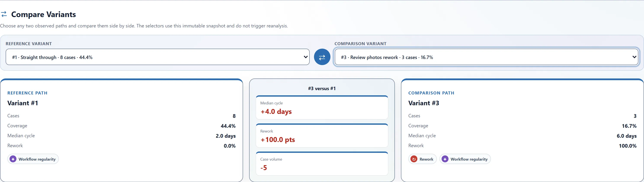Click the 'Variant #1' title
Image resolution: width=644 pixels, height=182 pixels.
coord(23,103)
